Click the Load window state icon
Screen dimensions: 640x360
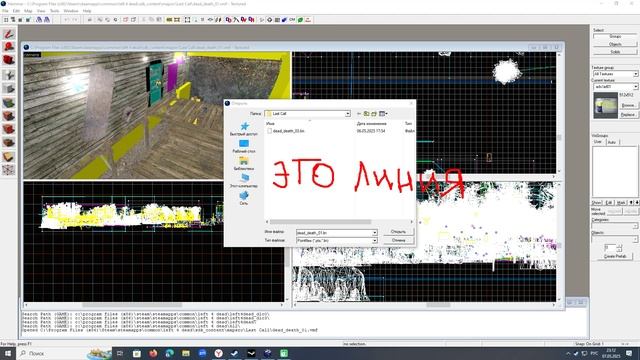(x=39, y=20)
